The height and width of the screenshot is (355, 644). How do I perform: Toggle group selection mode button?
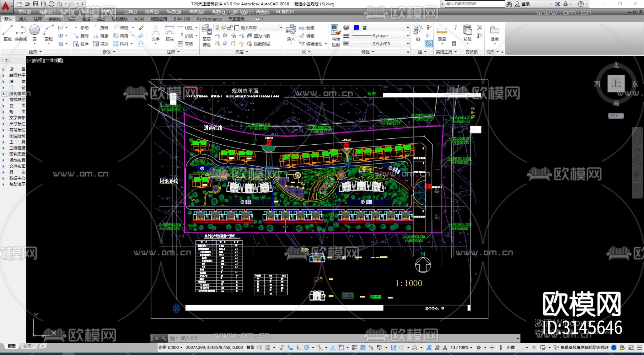(429, 44)
